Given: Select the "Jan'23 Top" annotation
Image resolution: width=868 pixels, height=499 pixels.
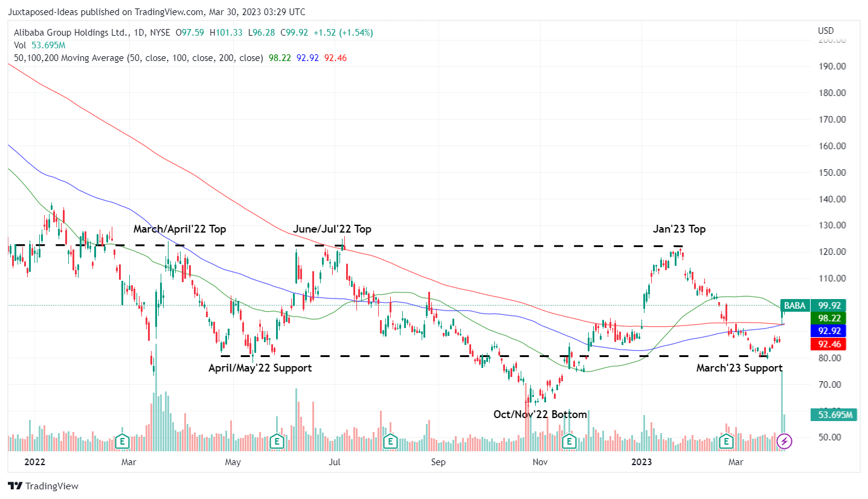Looking at the screenshot, I should tap(679, 229).
